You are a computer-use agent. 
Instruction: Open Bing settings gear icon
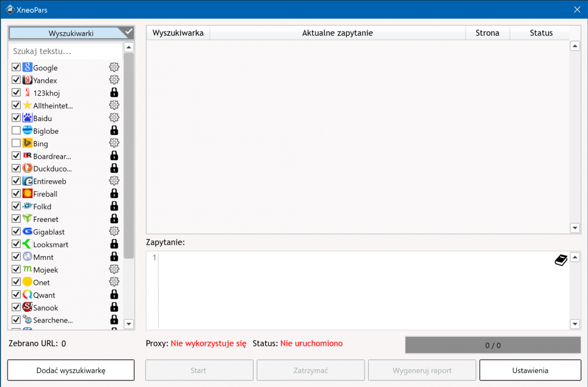point(114,143)
